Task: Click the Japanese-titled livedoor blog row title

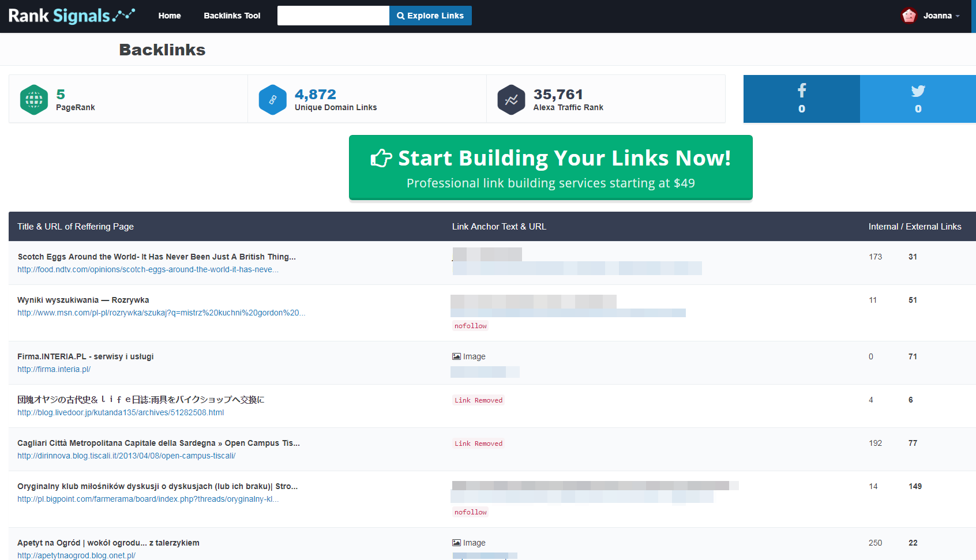Action: pyautogui.click(x=141, y=400)
